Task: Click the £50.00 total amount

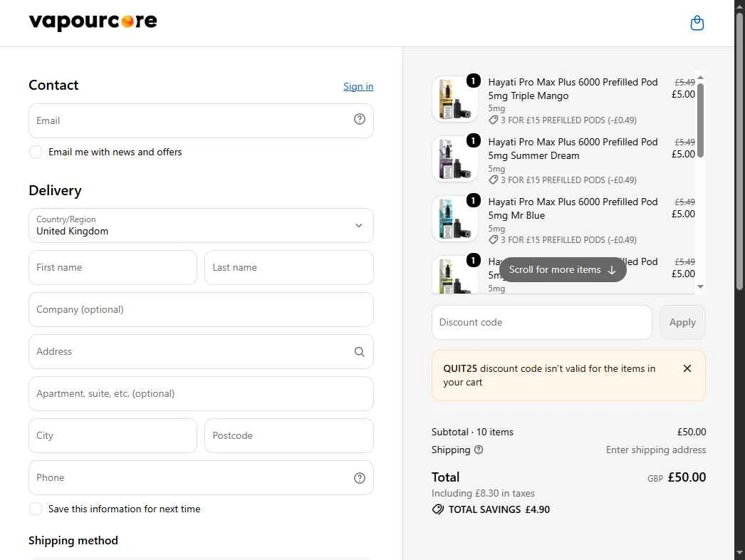Action: tap(687, 477)
